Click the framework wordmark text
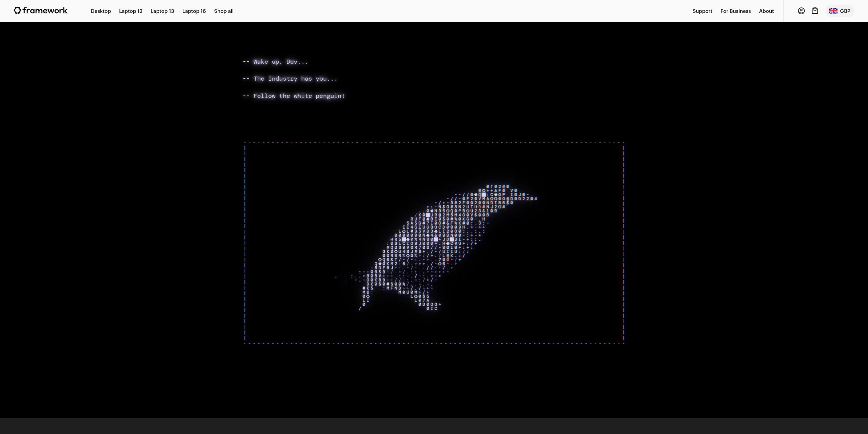868x434 pixels. point(45,11)
